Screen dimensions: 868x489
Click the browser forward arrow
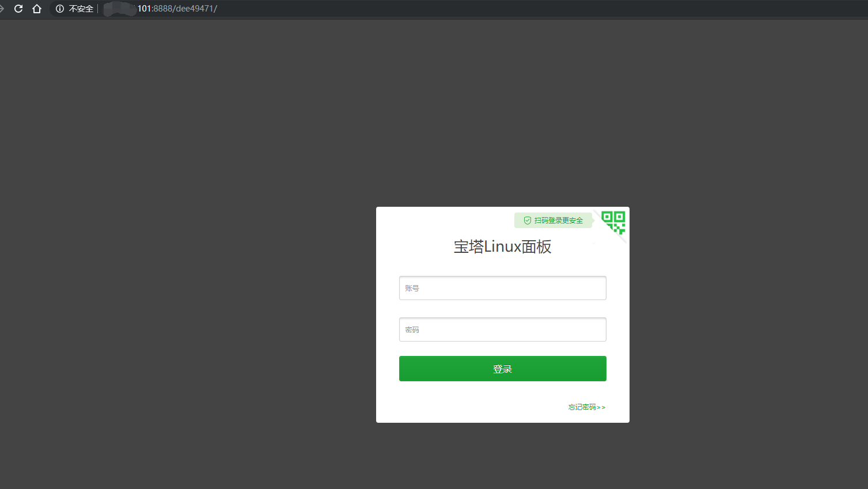(2, 9)
